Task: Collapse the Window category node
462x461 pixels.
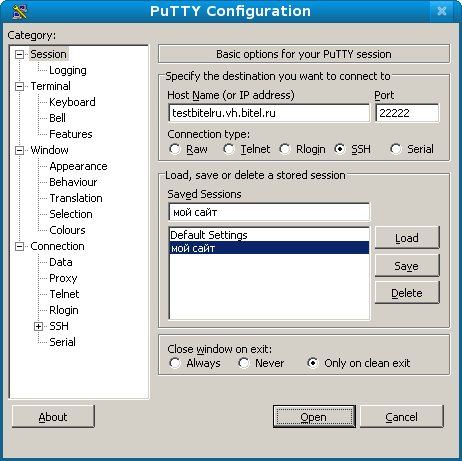Action: [20, 150]
